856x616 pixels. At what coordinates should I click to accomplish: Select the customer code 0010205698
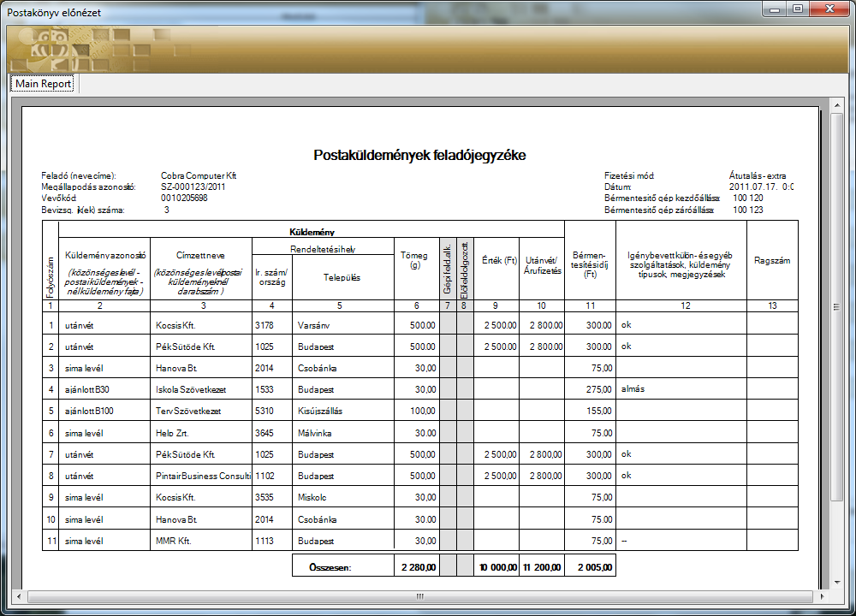[x=184, y=198]
